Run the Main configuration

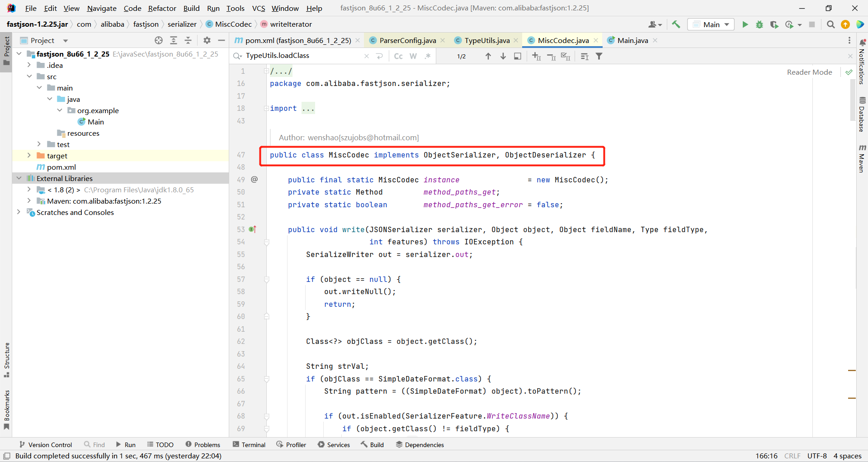745,24
